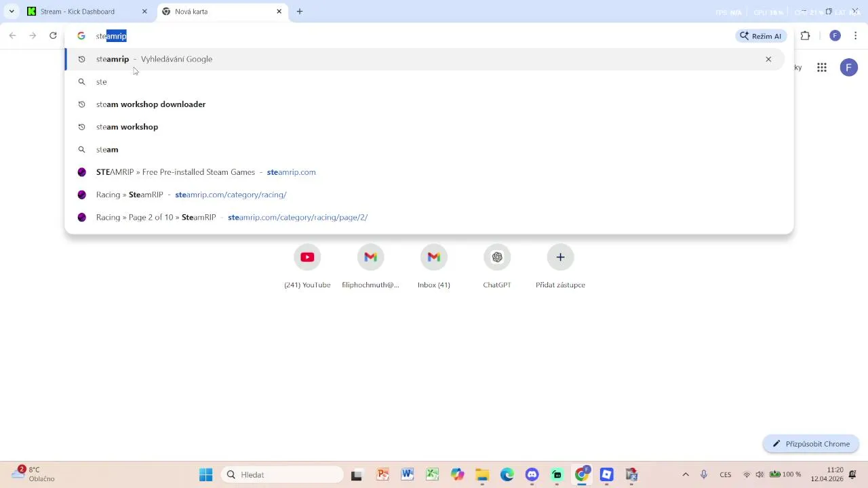Click the Chrome taskbar icon
This screenshot has width=868, height=488.
582,474
